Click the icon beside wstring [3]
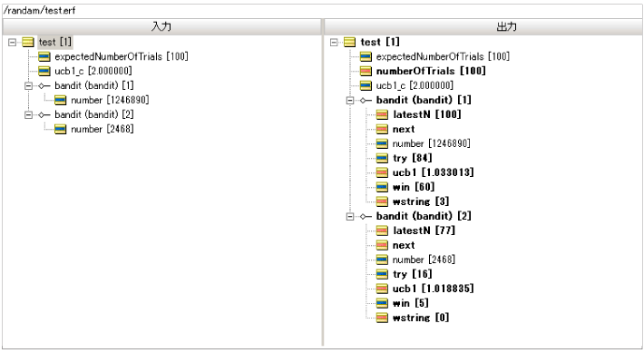The image size is (644, 353). click(x=382, y=201)
